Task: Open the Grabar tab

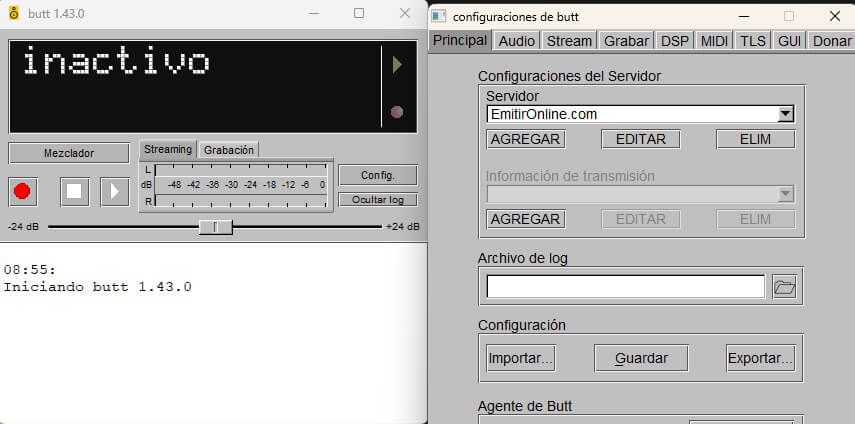Action: tap(627, 41)
